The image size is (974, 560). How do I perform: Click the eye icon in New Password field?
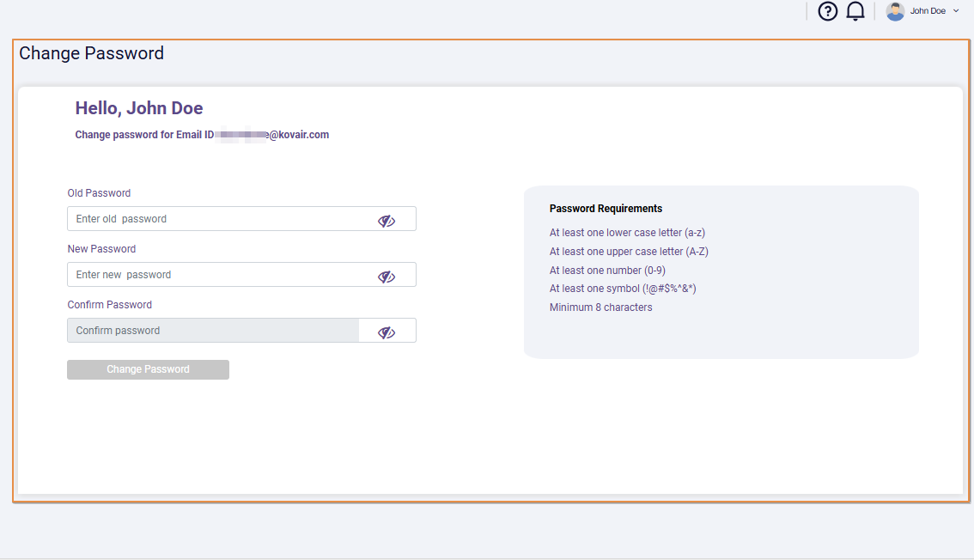click(x=387, y=276)
